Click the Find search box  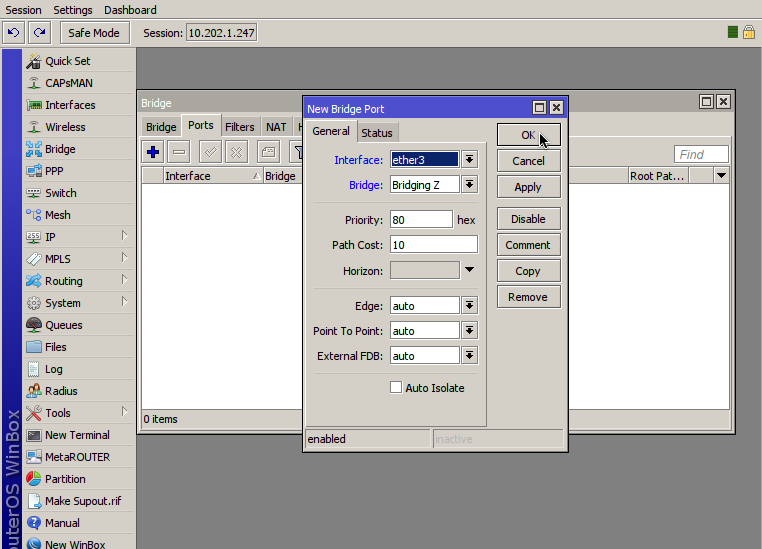(x=701, y=154)
